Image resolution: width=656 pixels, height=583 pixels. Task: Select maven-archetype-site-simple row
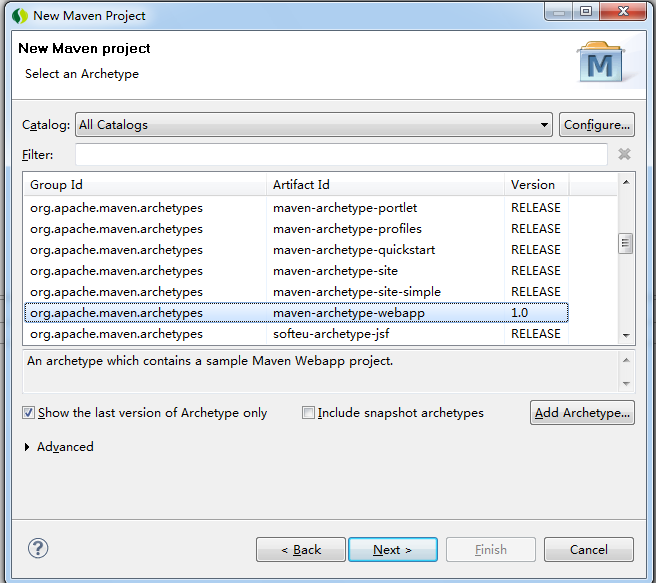pos(296,292)
